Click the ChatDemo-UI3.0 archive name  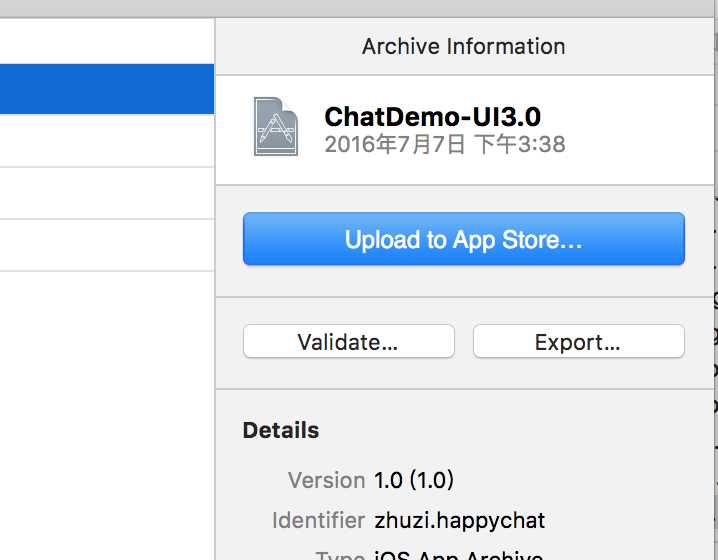pos(432,116)
